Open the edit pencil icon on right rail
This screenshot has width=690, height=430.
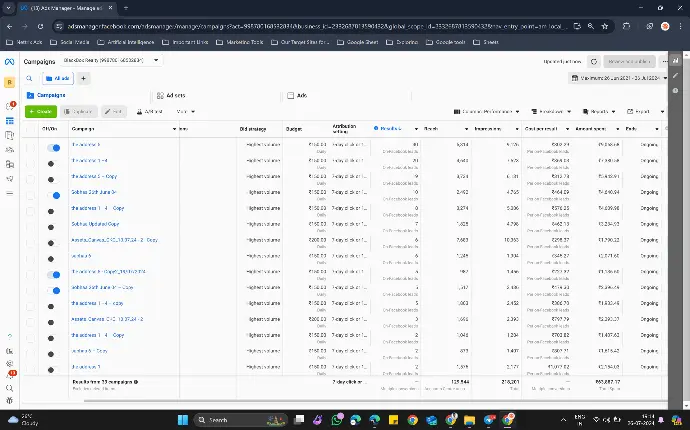(x=675, y=76)
